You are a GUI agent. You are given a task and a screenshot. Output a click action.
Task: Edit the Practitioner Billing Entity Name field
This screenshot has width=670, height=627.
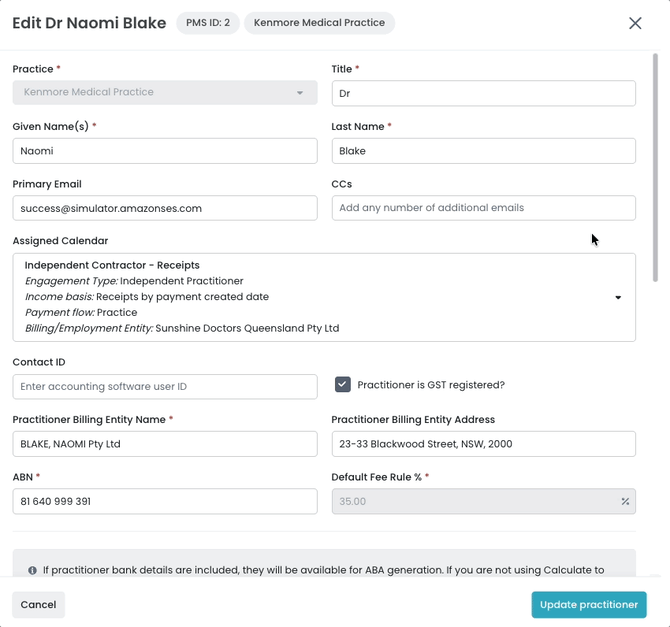coord(165,444)
